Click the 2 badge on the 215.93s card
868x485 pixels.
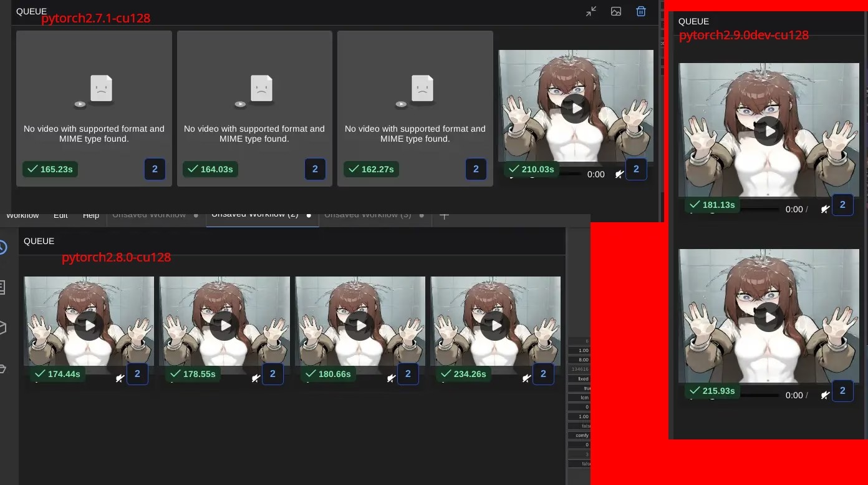(x=842, y=391)
